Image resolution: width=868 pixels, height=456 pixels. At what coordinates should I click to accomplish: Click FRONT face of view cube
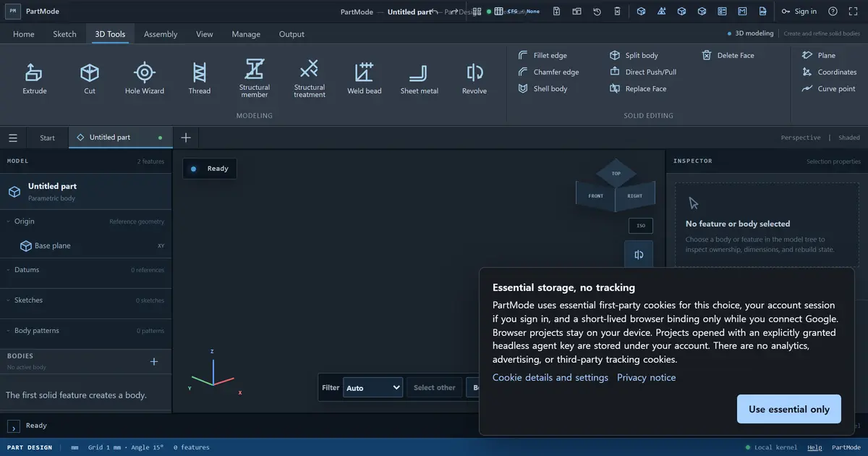(595, 196)
